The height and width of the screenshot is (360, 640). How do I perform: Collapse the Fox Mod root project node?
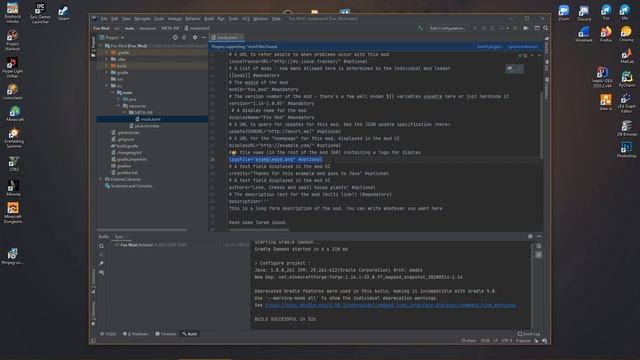(x=101, y=46)
